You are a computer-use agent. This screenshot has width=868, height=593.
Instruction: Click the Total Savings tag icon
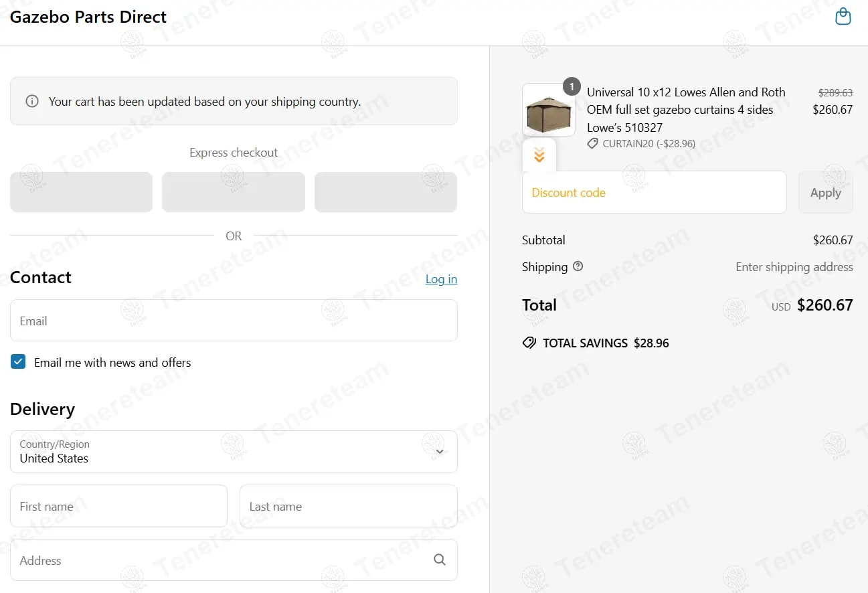pyautogui.click(x=529, y=343)
